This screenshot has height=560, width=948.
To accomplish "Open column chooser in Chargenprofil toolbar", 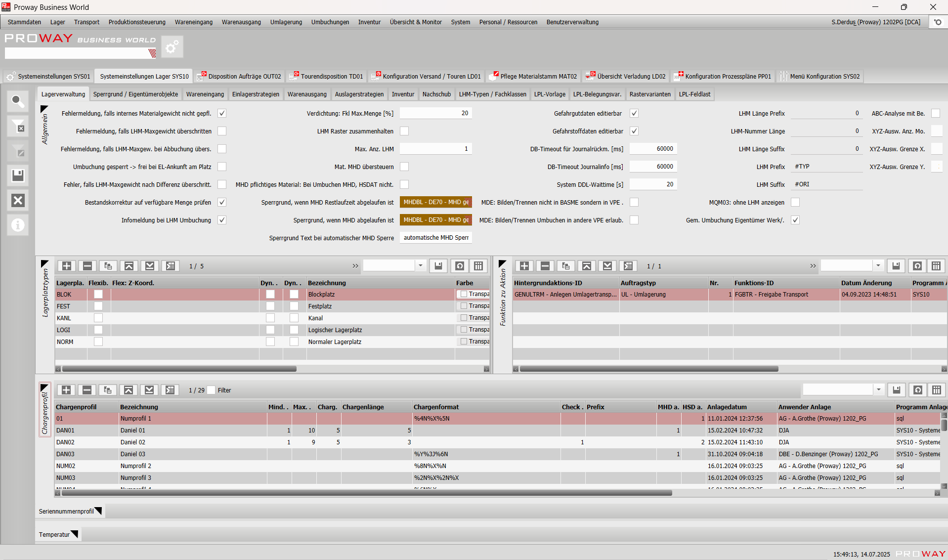I will [937, 390].
